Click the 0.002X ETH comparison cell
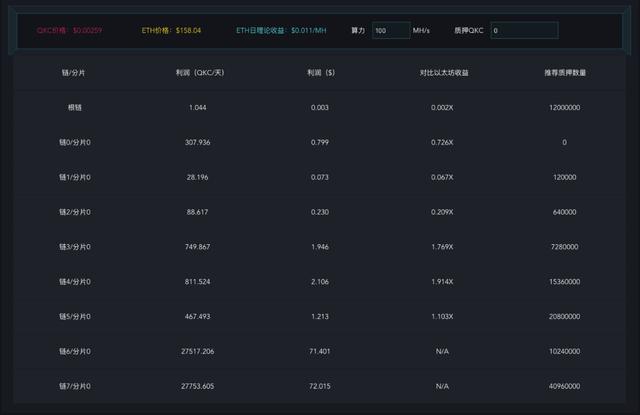Viewport: 640px width, 415px height. click(x=442, y=107)
